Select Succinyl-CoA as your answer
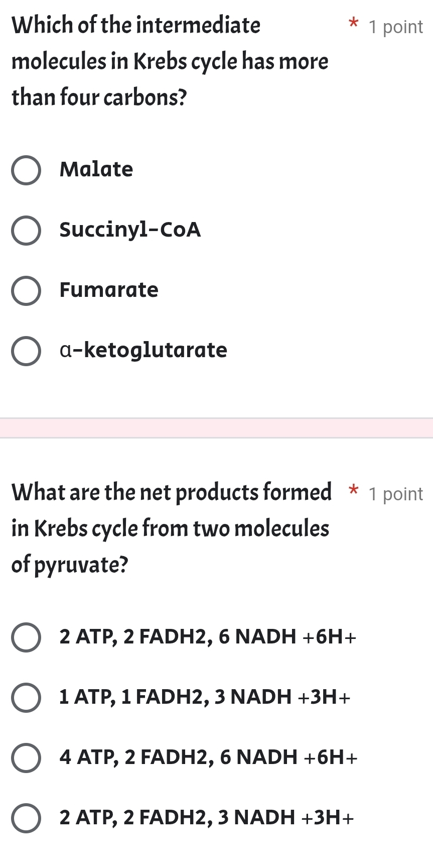 (x=27, y=231)
